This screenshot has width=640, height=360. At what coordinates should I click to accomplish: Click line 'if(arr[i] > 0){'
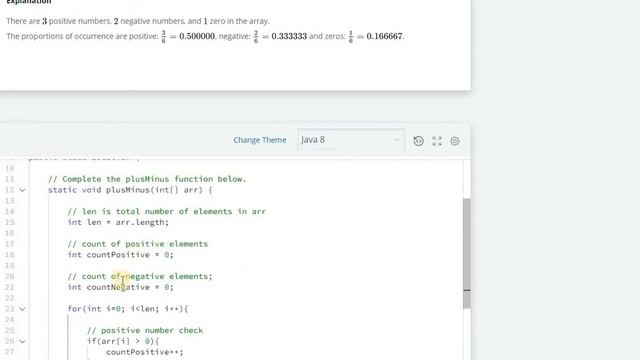pos(123,341)
